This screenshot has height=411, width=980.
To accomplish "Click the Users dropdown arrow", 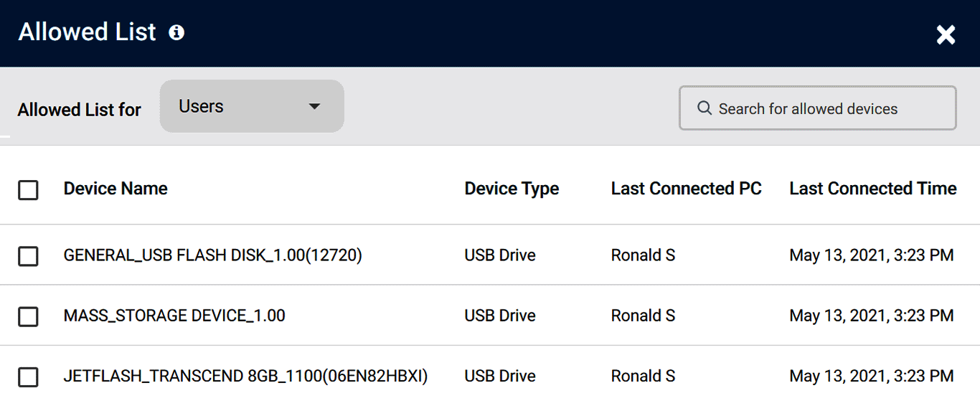I will (x=314, y=107).
